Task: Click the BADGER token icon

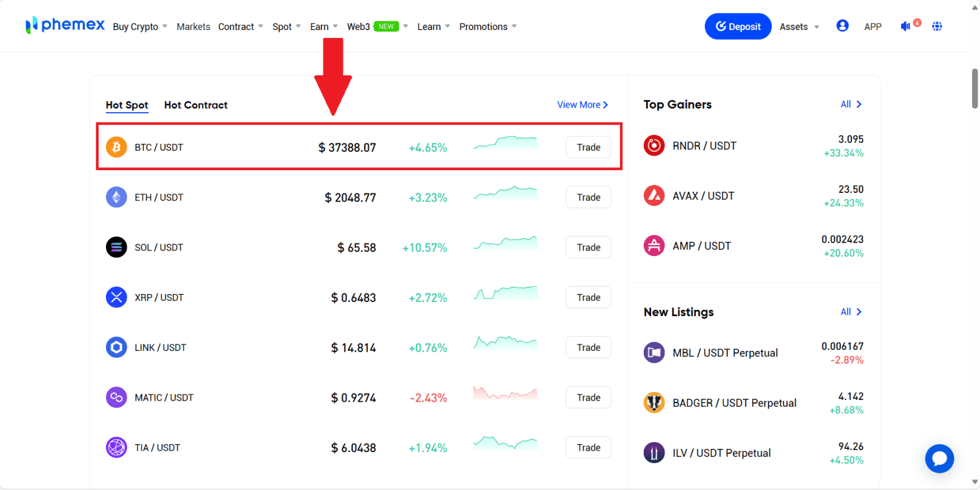Action: [x=654, y=403]
